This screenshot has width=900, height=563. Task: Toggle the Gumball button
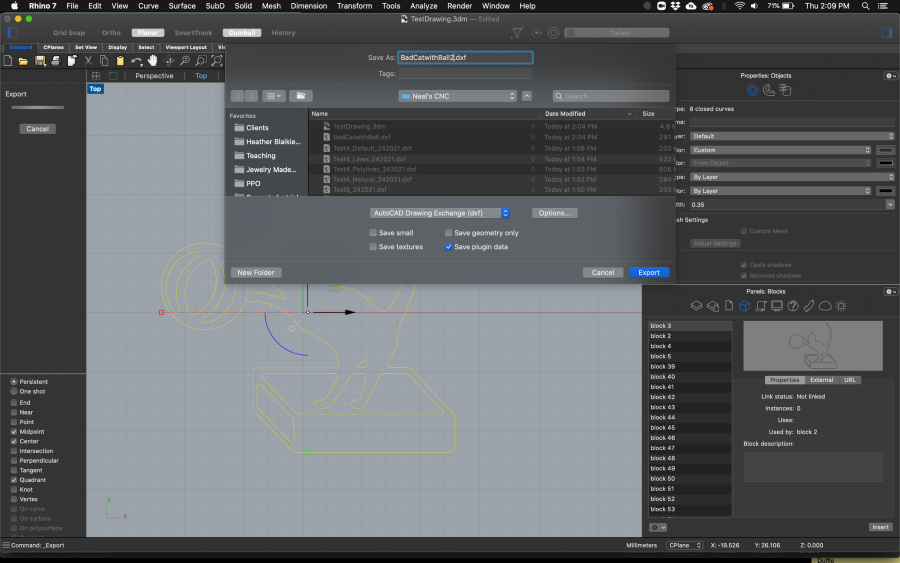[x=242, y=33]
